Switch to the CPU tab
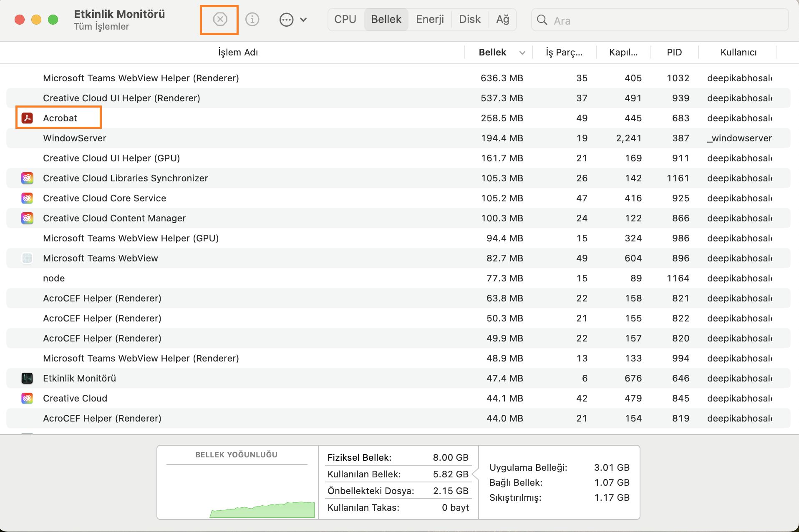 [345, 20]
